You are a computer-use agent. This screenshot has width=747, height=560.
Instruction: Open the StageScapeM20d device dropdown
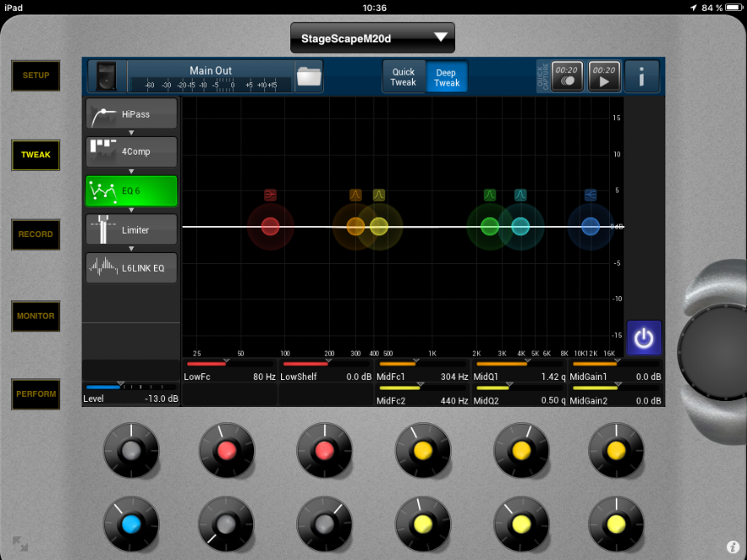[372, 38]
